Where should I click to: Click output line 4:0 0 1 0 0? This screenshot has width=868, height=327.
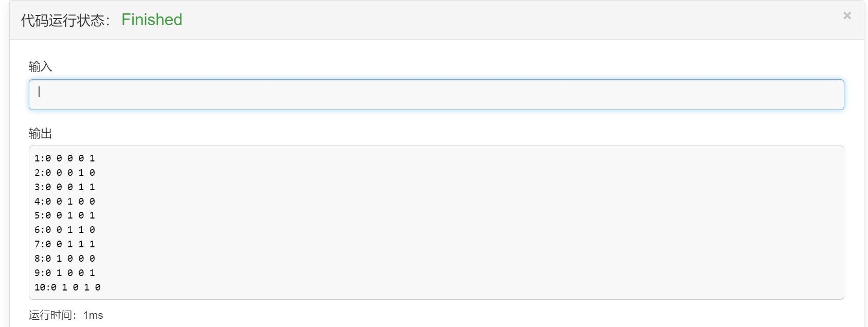(65, 202)
